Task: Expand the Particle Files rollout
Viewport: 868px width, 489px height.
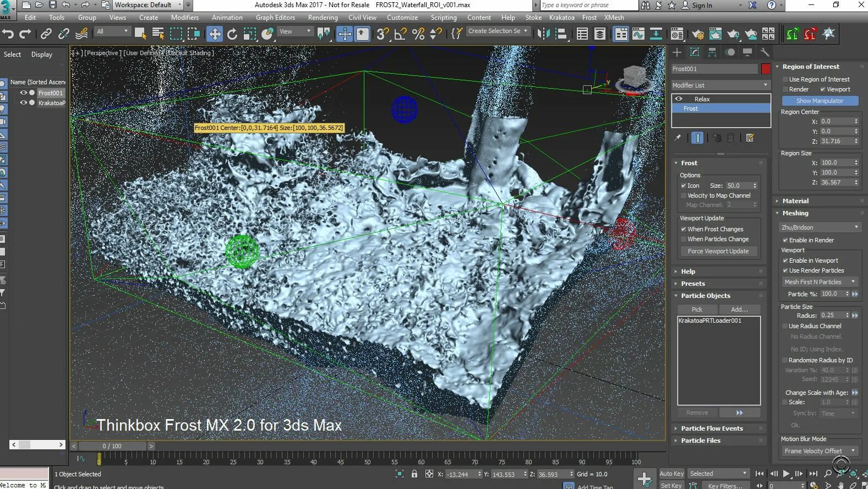Action: 719,441
